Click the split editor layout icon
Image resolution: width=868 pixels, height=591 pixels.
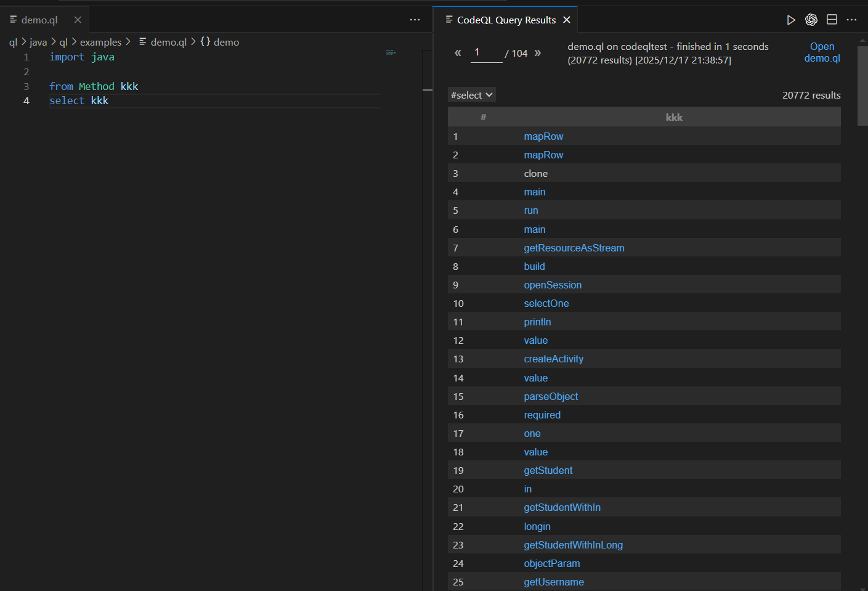tap(832, 20)
